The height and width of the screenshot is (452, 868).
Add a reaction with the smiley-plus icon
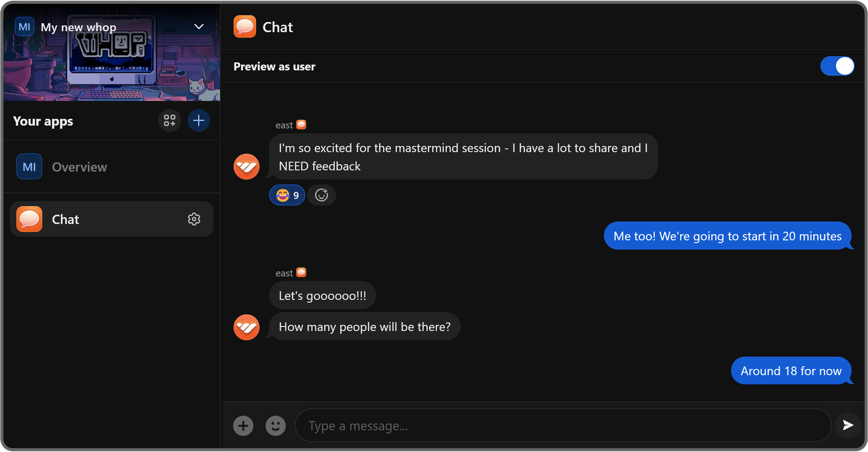[322, 195]
